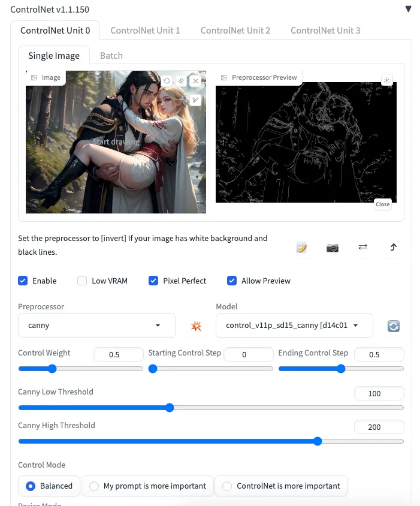Select ControlNet Unit 0 tab
This screenshot has width=420, height=506.
tap(55, 31)
